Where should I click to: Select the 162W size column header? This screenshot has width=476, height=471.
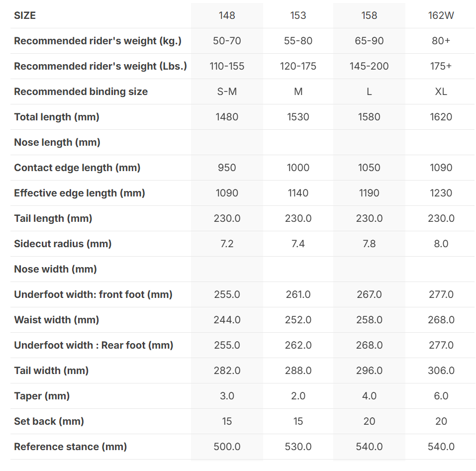441,15
